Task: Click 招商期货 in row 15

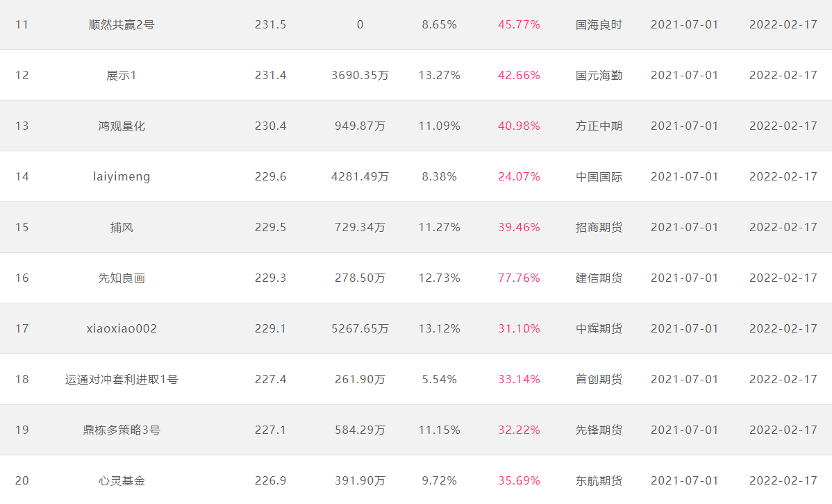Action: [599, 228]
